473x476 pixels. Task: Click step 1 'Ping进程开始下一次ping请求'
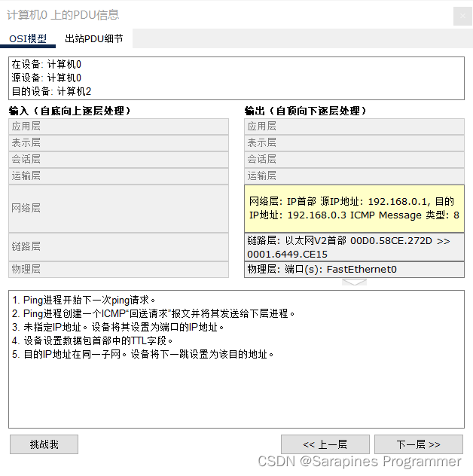(x=84, y=300)
